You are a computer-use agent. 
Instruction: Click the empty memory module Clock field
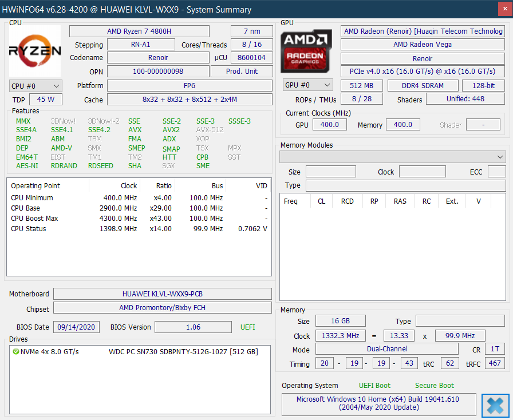pyautogui.click(x=423, y=172)
